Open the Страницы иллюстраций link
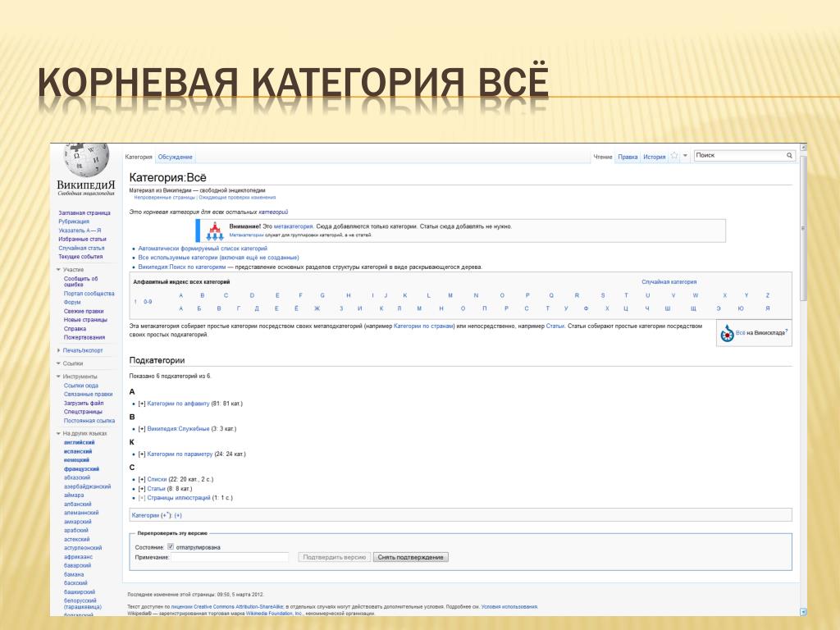This screenshot has height=630, width=840. (x=179, y=498)
